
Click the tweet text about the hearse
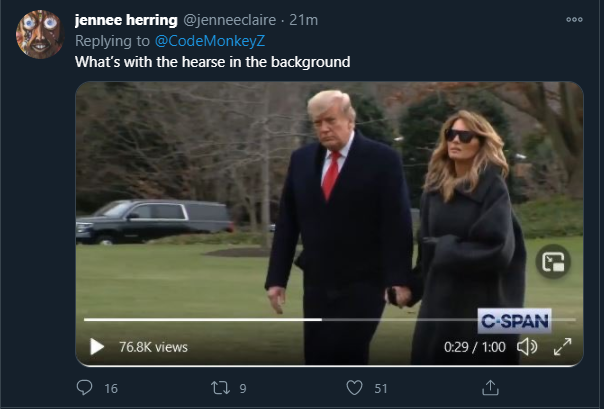[x=212, y=61]
